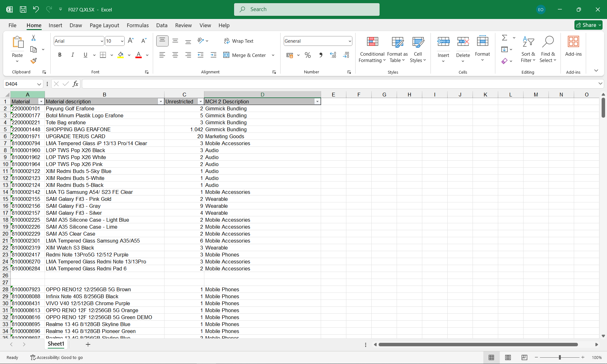Click the AutoSum sigma icon

[505, 38]
